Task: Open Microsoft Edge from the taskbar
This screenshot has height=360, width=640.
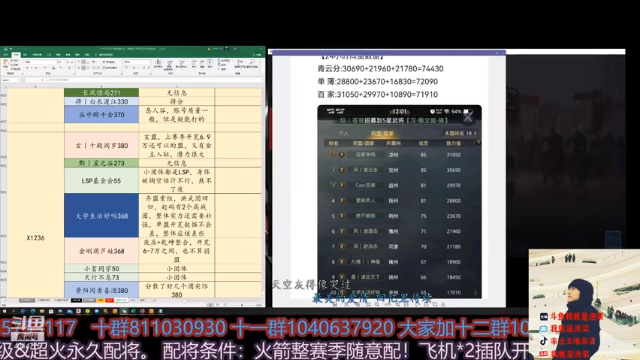Action: tap(33, 311)
